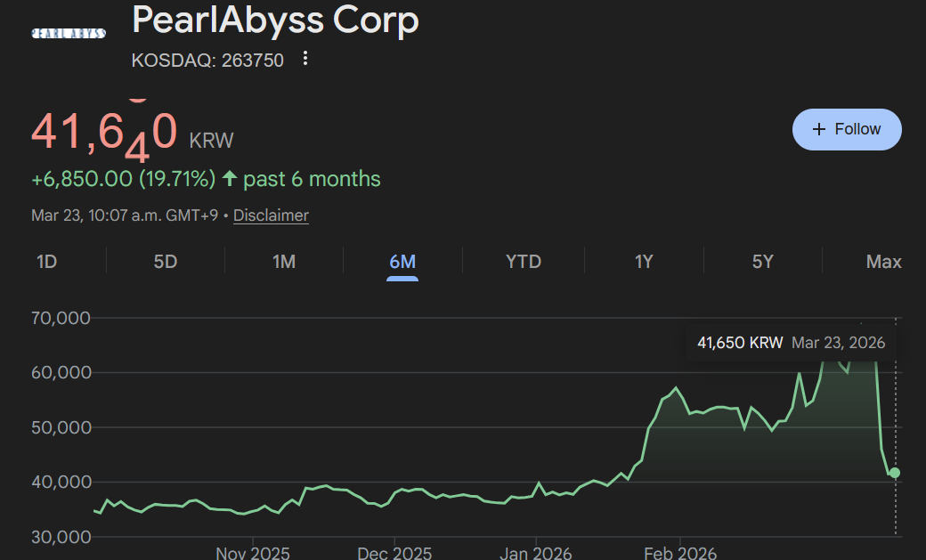Viewport: 926px width, 560px height.
Task: Switch chart to 5D range
Action: [166, 261]
